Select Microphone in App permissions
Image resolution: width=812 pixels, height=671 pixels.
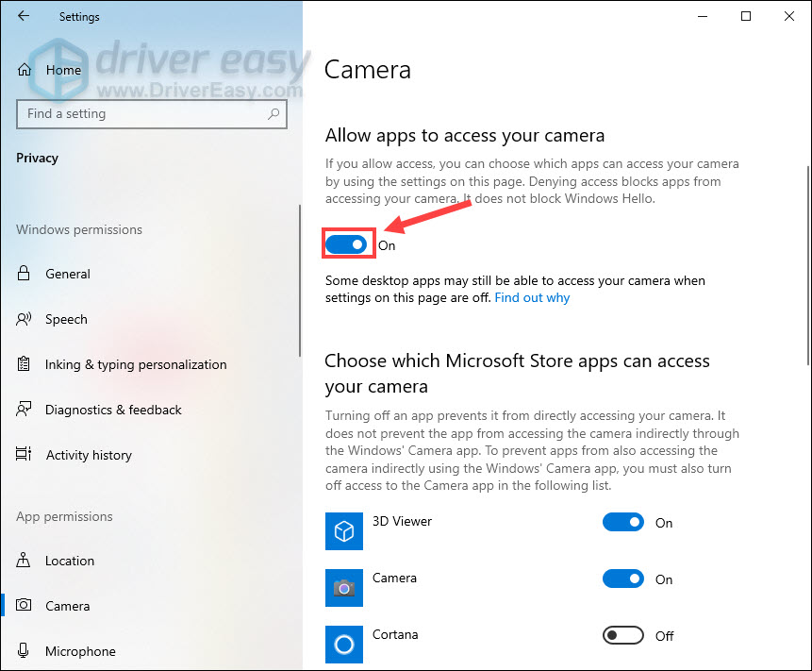click(x=80, y=651)
